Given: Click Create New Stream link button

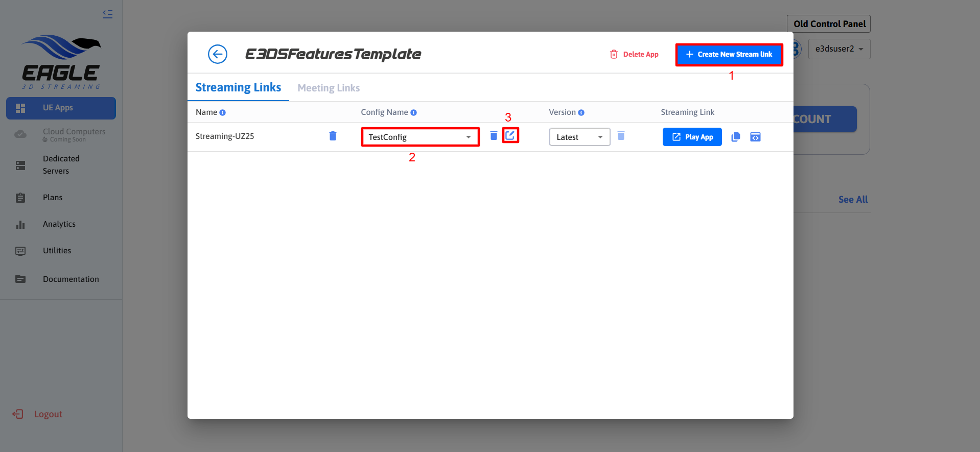Looking at the screenshot, I should (x=729, y=55).
